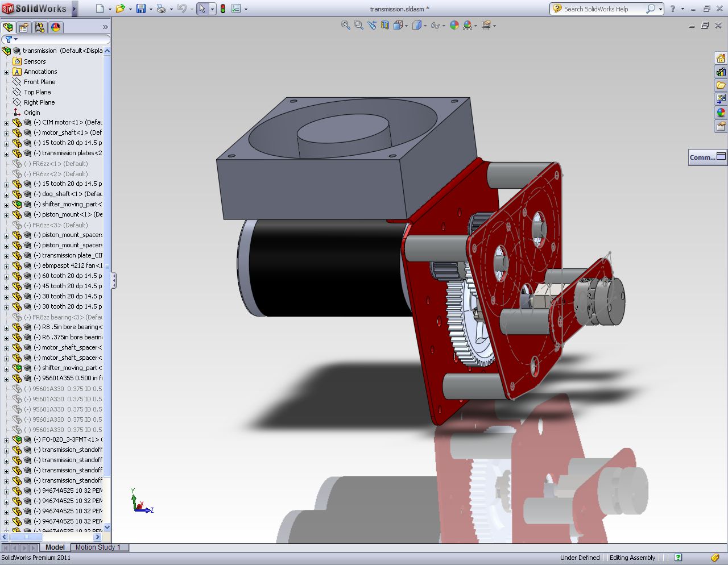This screenshot has height=565, width=728.
Task: Switch to Motion Study 1 tab
Action: point(98,547)
